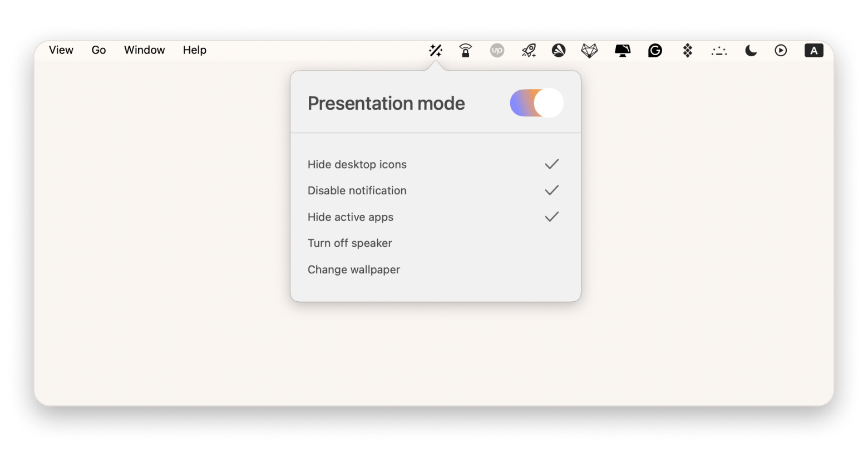This screenshot has height=451, width=868.
Task: Click the fox-shaped menu bar icon
Action: click(590, 50)
